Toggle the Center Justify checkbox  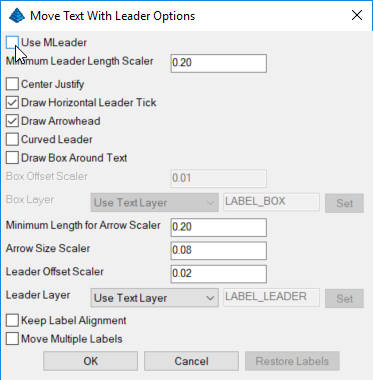12,84
